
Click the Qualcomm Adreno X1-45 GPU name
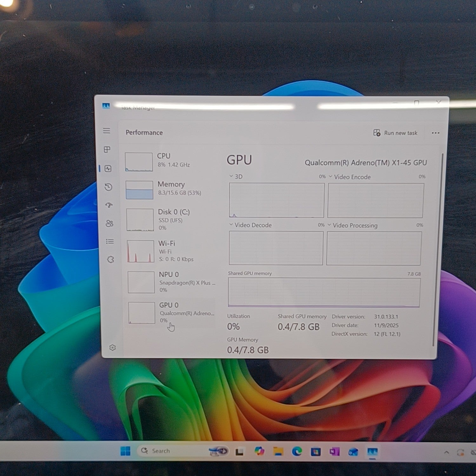click(366, 162)
